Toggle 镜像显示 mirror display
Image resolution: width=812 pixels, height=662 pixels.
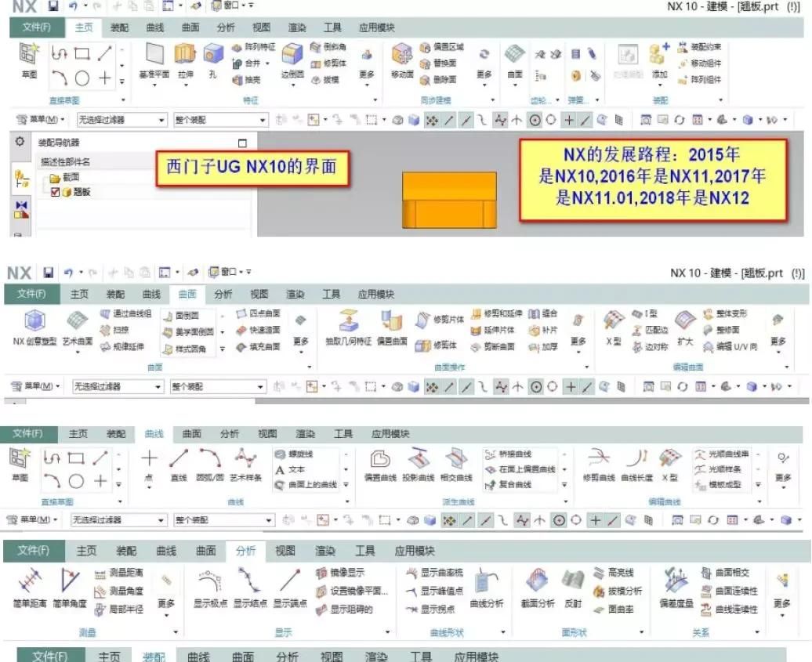pyautogui.click(x=340, y=573)
